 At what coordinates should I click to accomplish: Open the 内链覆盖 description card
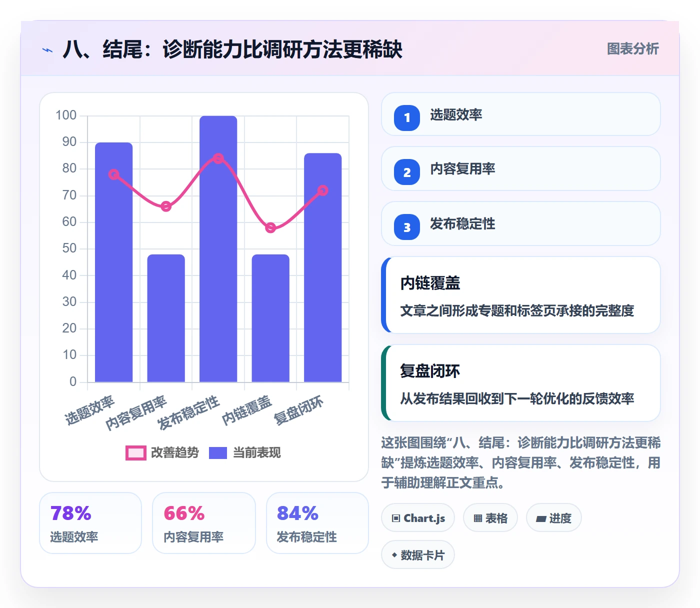[520, 295]
